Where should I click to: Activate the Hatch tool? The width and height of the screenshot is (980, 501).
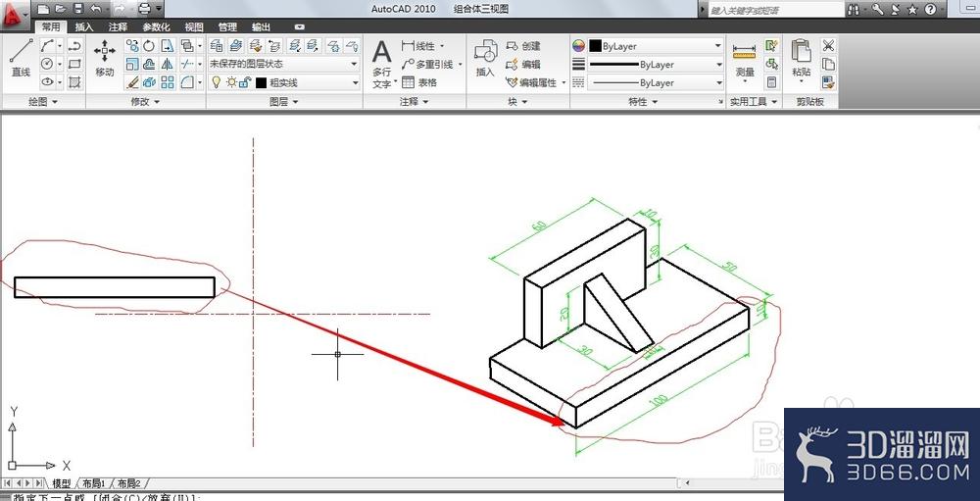pyautogui.click(x=75, y=82)
